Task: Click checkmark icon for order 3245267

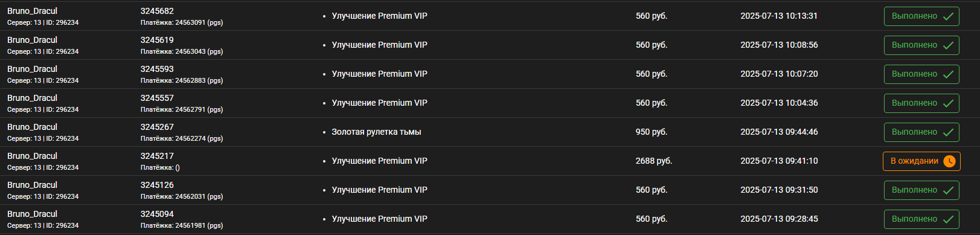Action: [x=948, y=132]
